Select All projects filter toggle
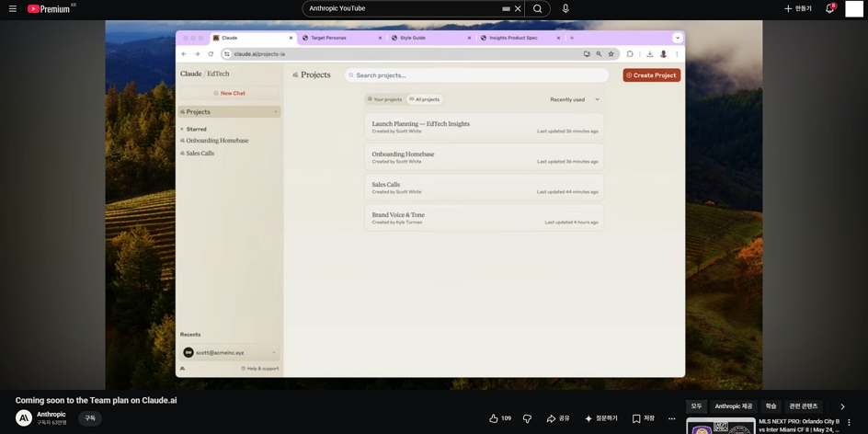 click(x=425, y=99)
